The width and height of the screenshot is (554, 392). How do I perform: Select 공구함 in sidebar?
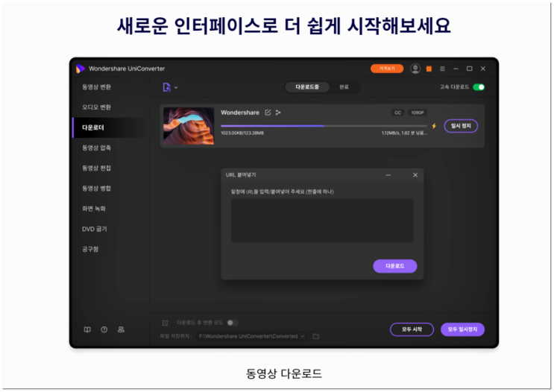(x=90, y=250)
